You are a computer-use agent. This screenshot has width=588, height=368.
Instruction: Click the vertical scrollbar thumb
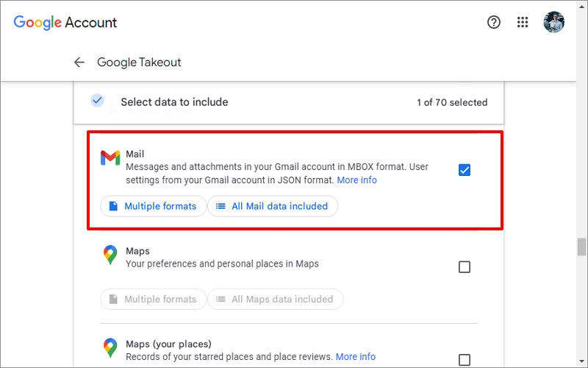tap(581, 247)
